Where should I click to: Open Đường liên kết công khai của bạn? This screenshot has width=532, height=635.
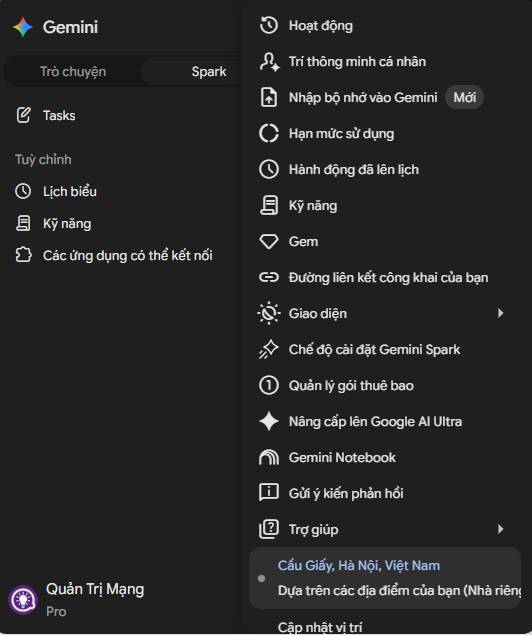[388, 278]
